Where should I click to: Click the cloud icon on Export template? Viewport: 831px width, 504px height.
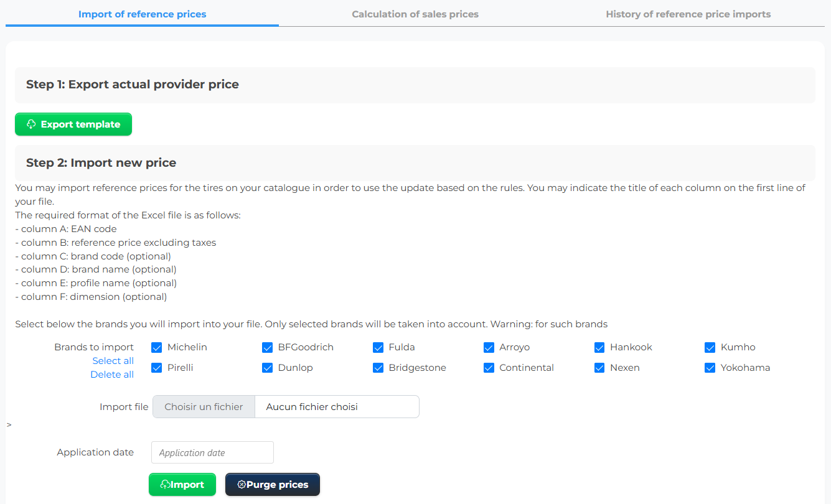tap(31, 124)
